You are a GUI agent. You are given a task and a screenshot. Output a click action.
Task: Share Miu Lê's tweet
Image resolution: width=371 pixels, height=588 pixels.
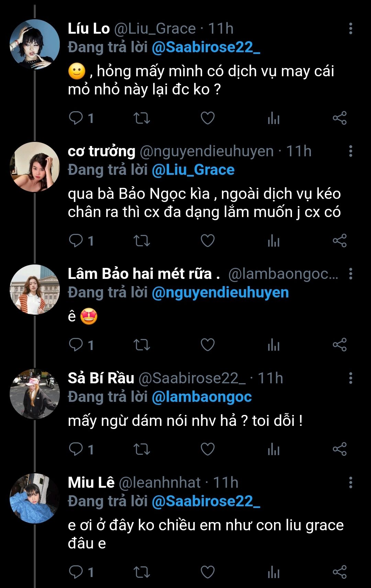click(339, 572)
